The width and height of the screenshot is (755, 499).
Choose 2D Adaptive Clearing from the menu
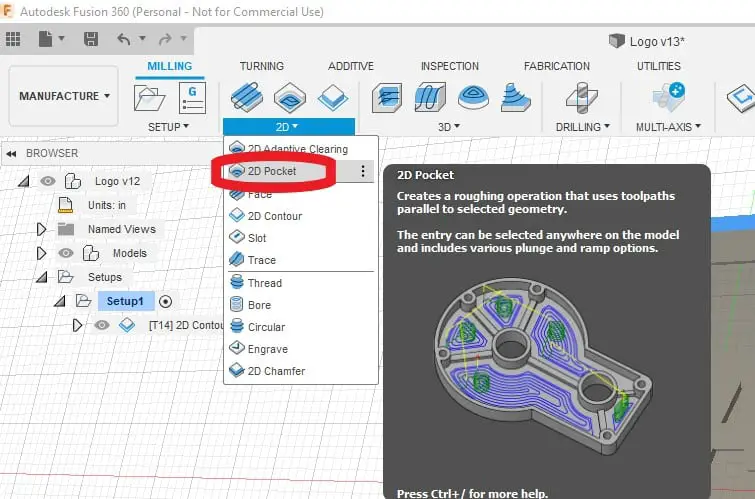[x=299, y=149]
